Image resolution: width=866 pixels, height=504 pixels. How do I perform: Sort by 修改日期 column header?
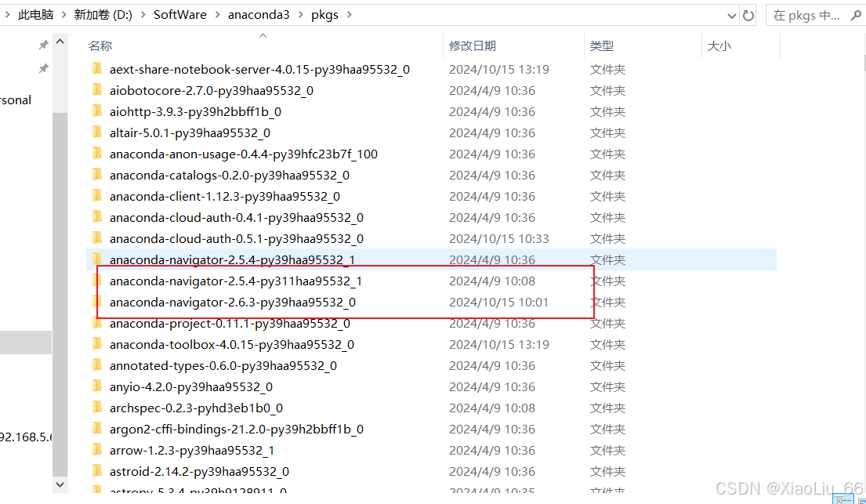473,46
